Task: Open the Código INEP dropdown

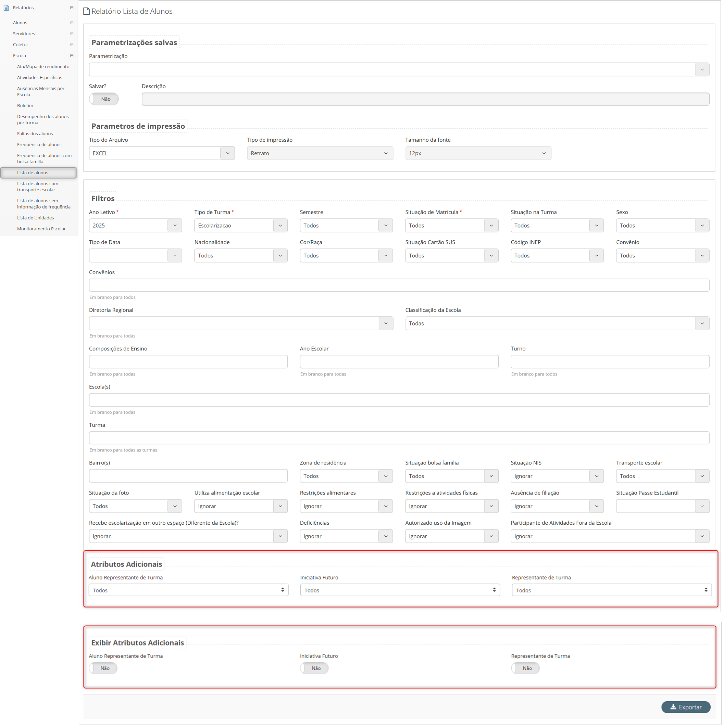Action: (x=557, y=255)
